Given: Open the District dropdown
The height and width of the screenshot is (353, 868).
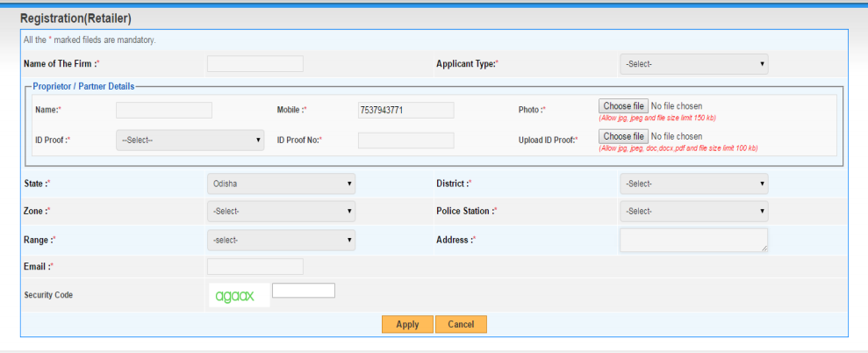Looking at the screenshot, I should tap(693, 184).
